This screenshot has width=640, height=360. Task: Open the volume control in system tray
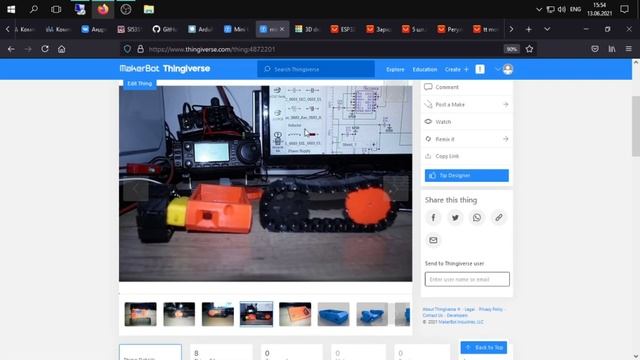point(562,9)
